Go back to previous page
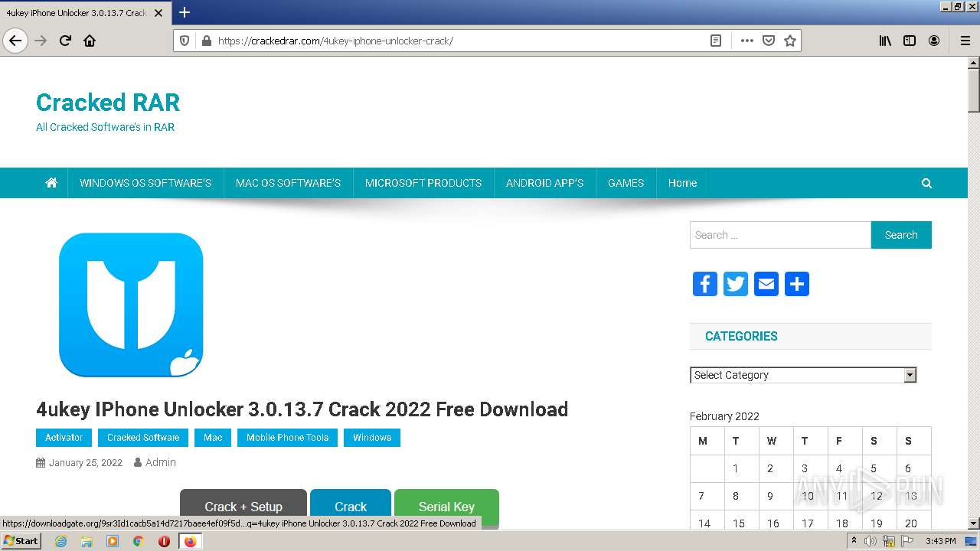The width and height of the screenshot is (980, 551). point(15,41)
